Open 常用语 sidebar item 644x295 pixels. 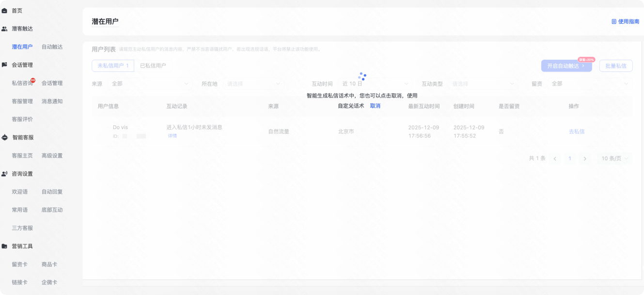(20, 210)
